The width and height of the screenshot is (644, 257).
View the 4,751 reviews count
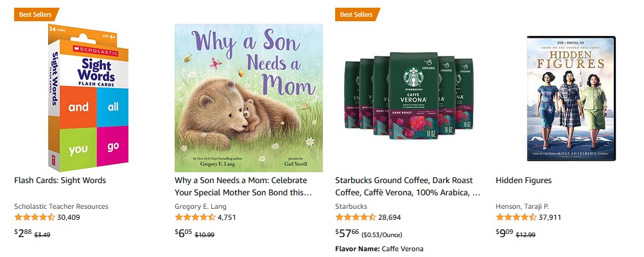[227, 217]
